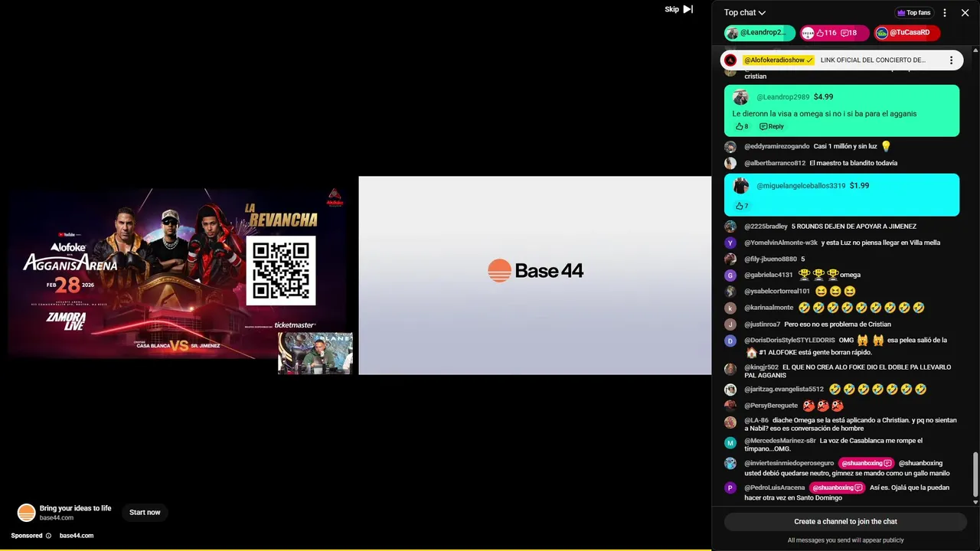Visit base44.com link beside Sponsored
The width and height of the screenshot is (980, 551).
(x=77, y=536)
